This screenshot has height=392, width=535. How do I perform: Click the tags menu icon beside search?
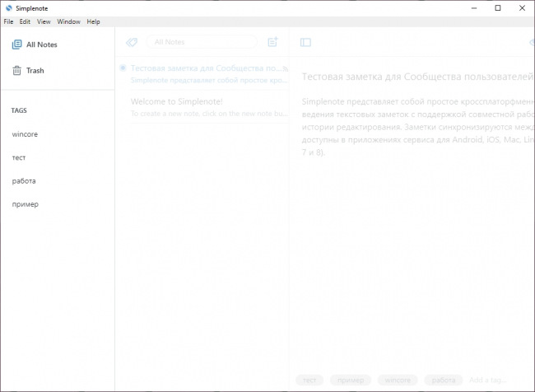point(132,42)
